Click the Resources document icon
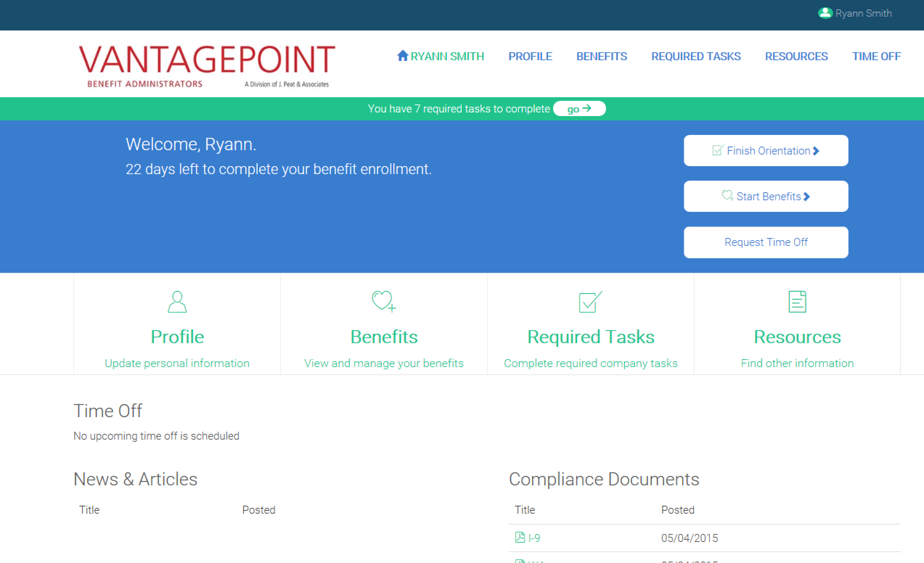This screenshot has height=563, width=924. pyautogui.click(x=797, y=302)
